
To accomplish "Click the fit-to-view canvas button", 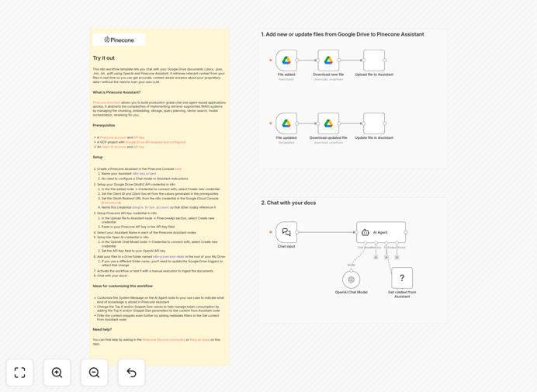I will 20,373.
